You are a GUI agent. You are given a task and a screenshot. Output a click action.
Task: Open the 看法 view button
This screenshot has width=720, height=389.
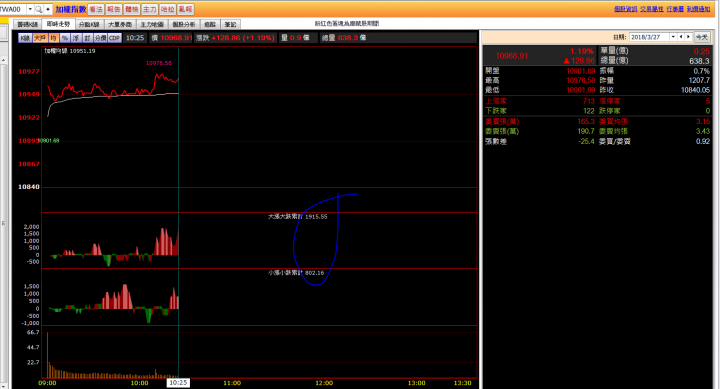[x=96, y=9]
